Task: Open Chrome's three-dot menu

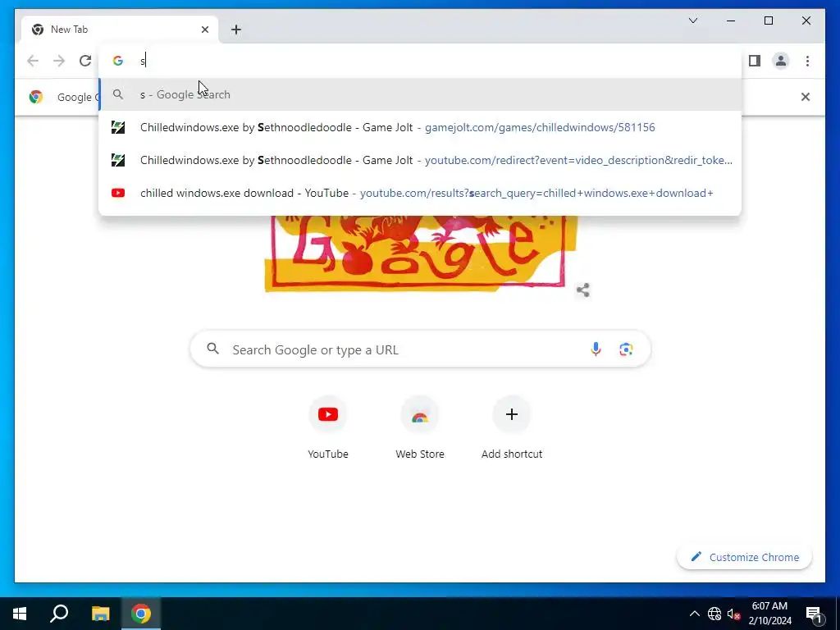Action: tap(807, 61)
